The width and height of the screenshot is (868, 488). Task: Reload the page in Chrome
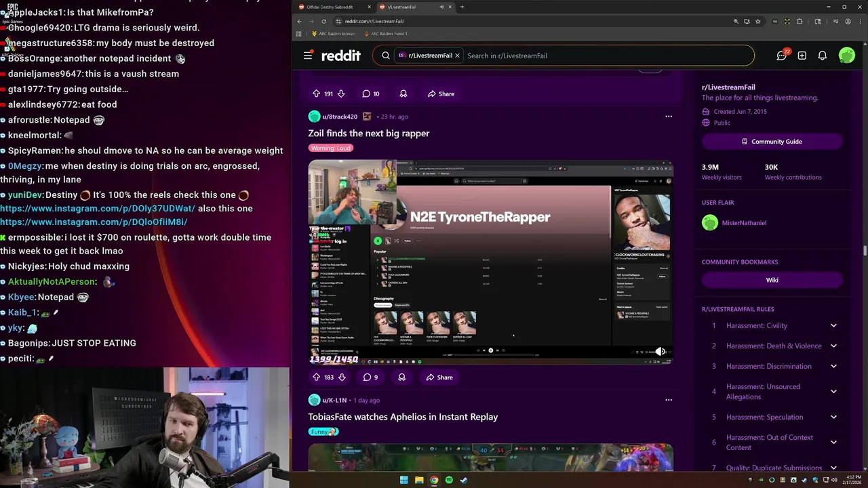323,21
